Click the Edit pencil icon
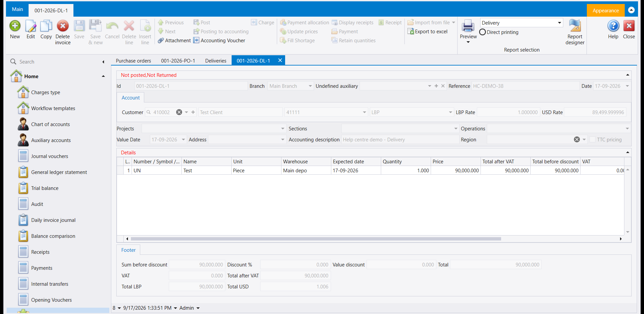The image size is (644, 314). tap(31, 26)
